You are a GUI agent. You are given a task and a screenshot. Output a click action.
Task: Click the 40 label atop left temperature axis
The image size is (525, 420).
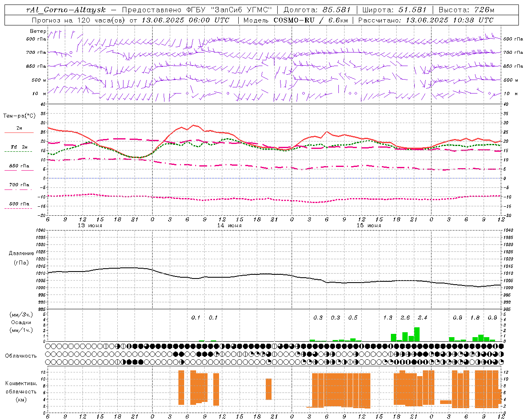(x=43, y=104)
